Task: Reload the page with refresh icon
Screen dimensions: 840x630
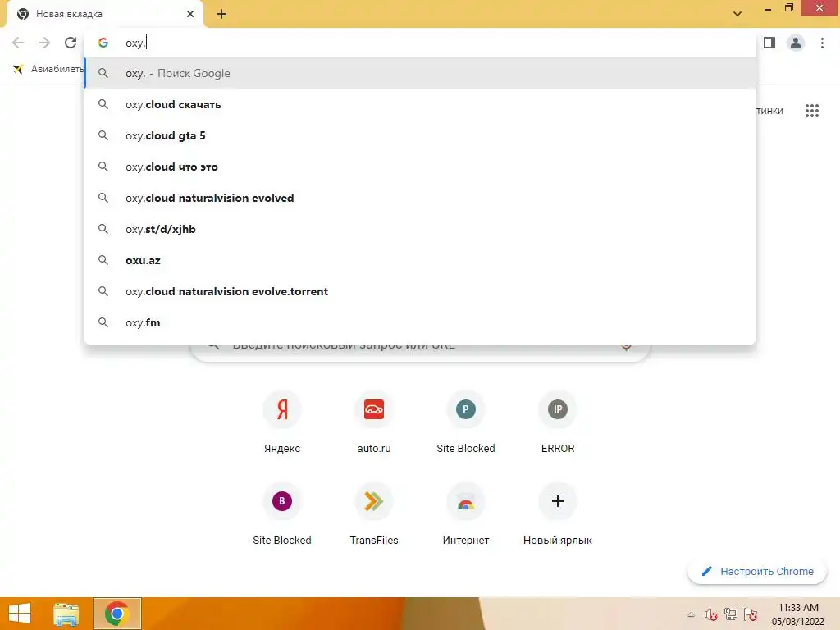Action: (x=71, y=43)
